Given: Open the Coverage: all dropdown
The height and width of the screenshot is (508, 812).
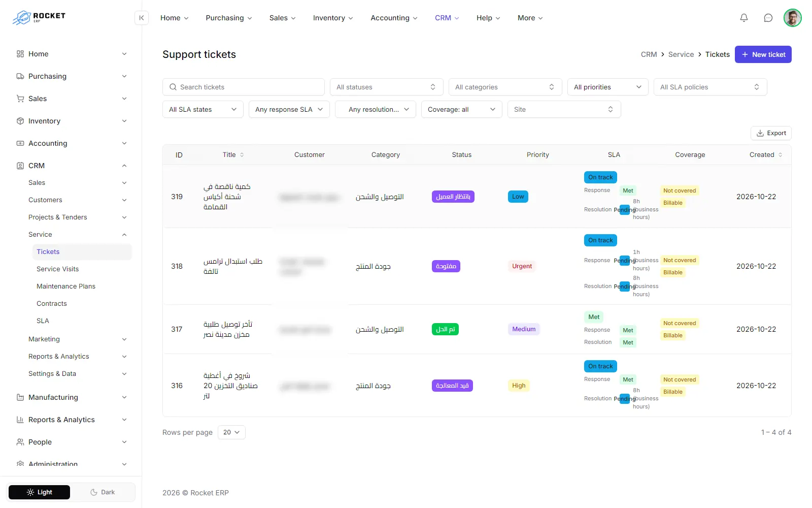Looking at the screenshot, I should point(462,109).
